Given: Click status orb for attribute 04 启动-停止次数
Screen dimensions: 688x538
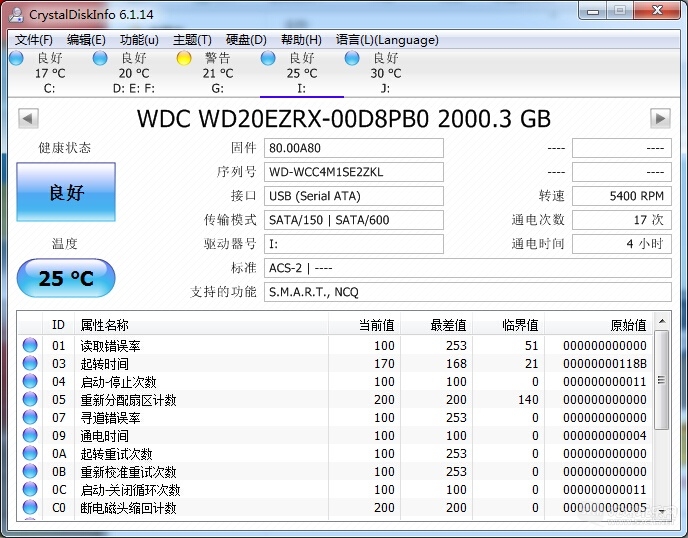Looking at the screenshot, I should point(30,381).
